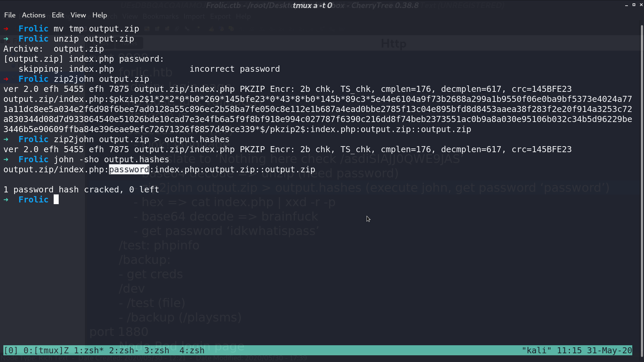Open the Help menu
644x362 pixels.
(x=100, y=15)
